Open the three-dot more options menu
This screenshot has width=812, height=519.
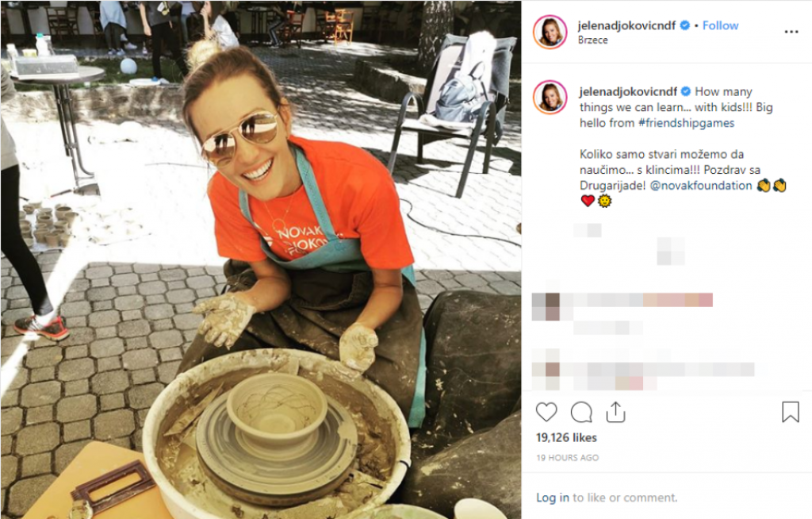pyautogui.click(x=791, y=32)
